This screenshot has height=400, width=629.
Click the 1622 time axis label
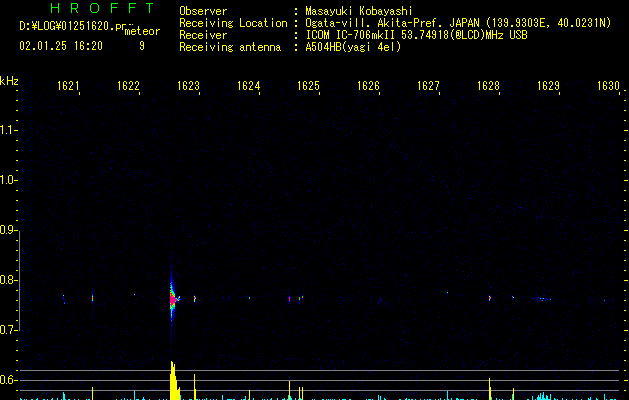pos(128,85)
